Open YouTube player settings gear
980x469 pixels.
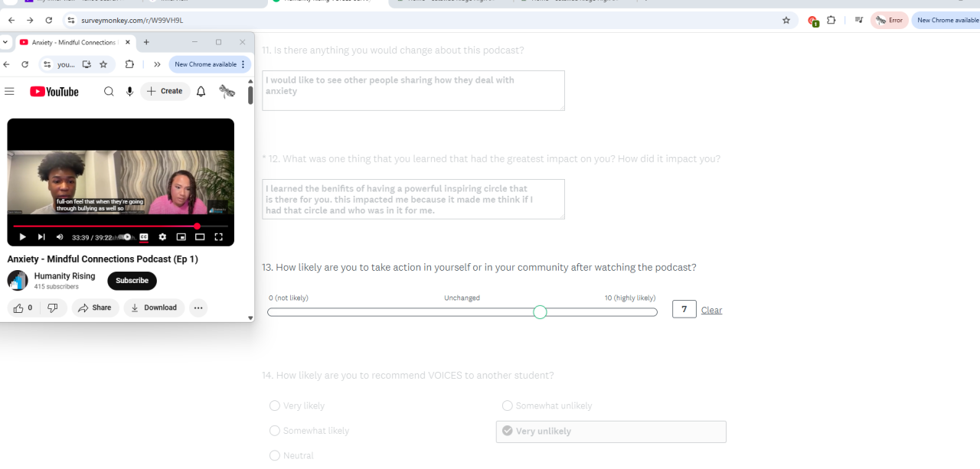click(162, 237)
